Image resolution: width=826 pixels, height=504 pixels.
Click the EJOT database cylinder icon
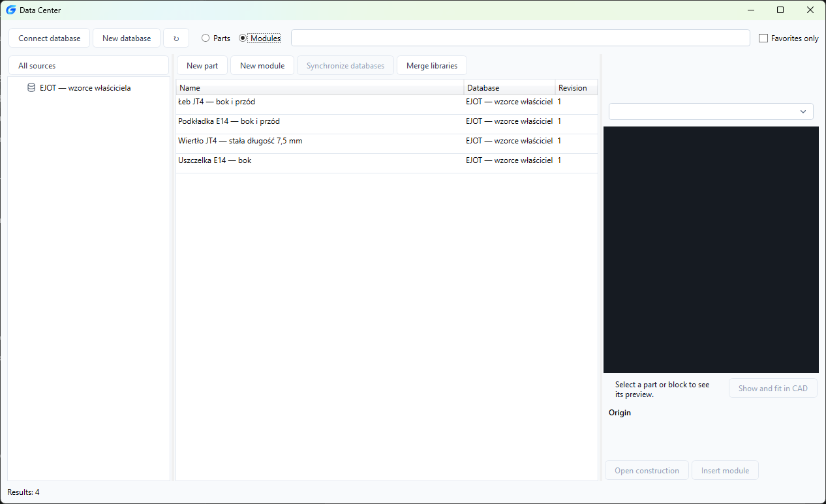31,88
